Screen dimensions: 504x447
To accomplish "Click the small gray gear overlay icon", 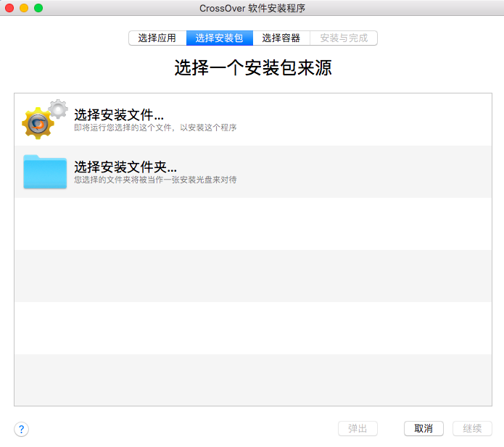I will click(x=57, y=109).
